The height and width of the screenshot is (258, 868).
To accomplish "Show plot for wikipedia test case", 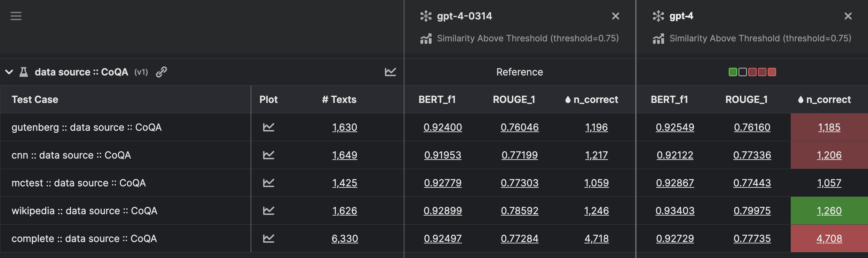I will click(269, 211).
